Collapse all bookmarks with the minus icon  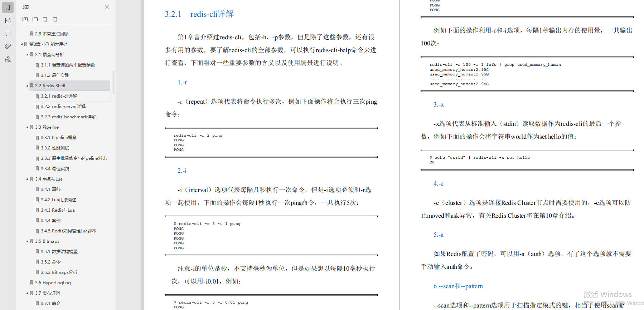(x=35, y=20)
